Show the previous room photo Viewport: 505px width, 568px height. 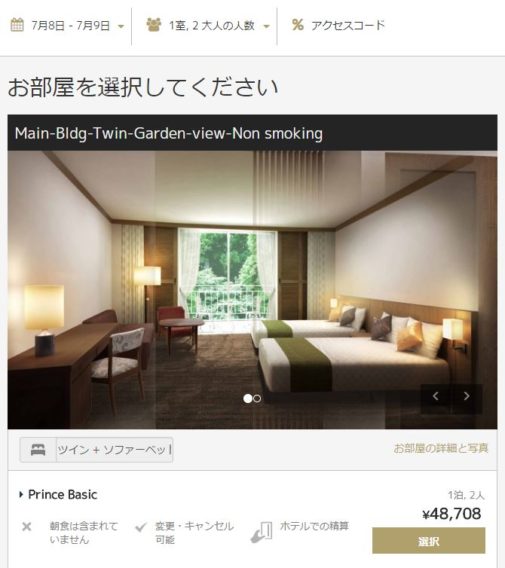pos(436,396)
